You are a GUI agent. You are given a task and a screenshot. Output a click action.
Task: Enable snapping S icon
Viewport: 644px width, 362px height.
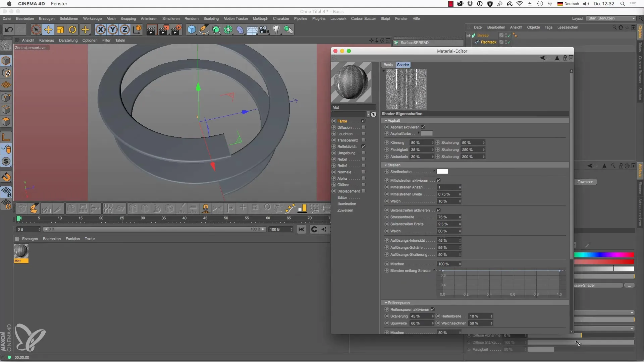6,162
